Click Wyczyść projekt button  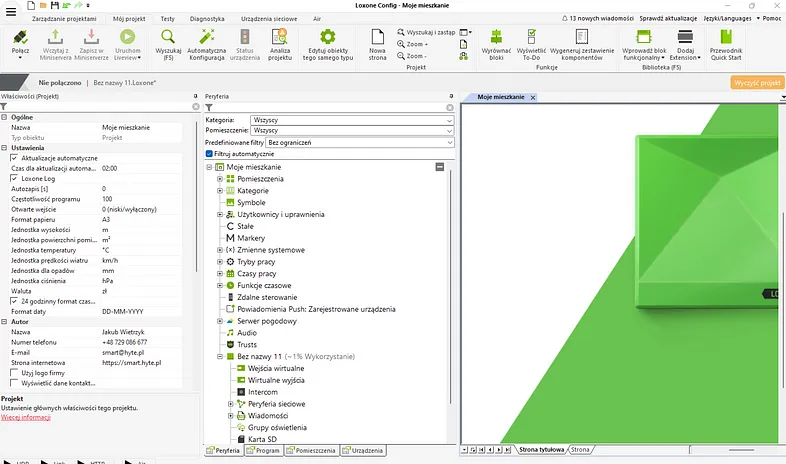coord(757,83)
